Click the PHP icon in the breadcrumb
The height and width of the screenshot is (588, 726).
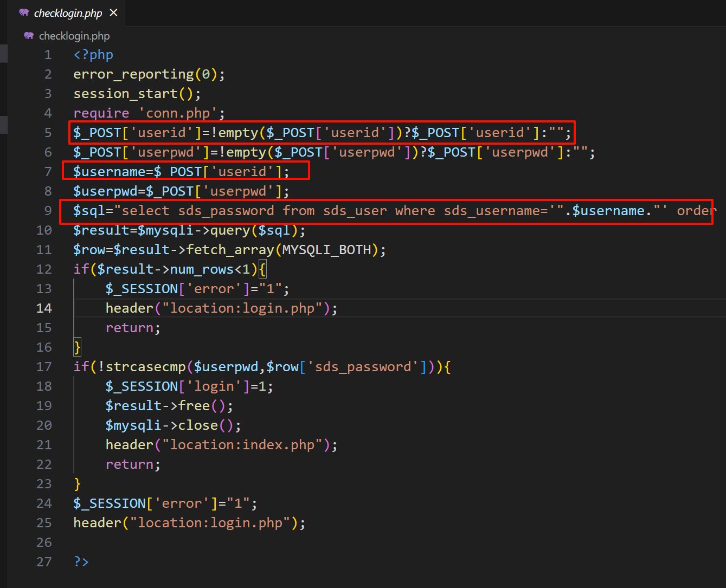29,36
